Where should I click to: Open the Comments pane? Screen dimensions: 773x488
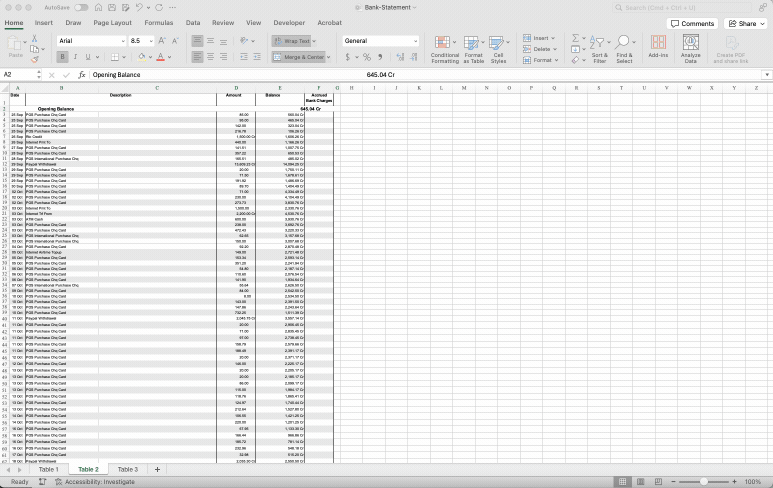tap(692, 24)
